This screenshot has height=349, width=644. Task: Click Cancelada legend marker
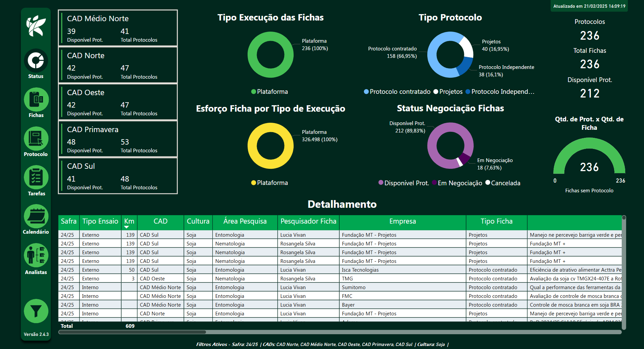[488, 183]
